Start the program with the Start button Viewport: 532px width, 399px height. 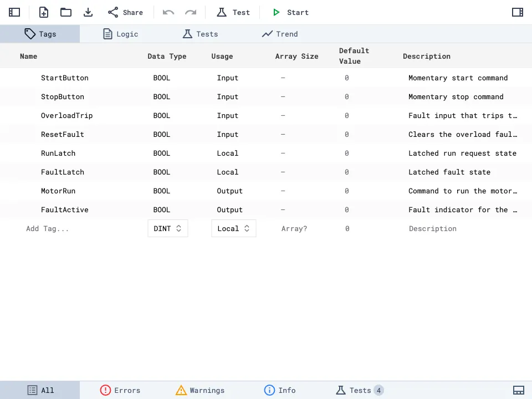[x=290, y=12]
